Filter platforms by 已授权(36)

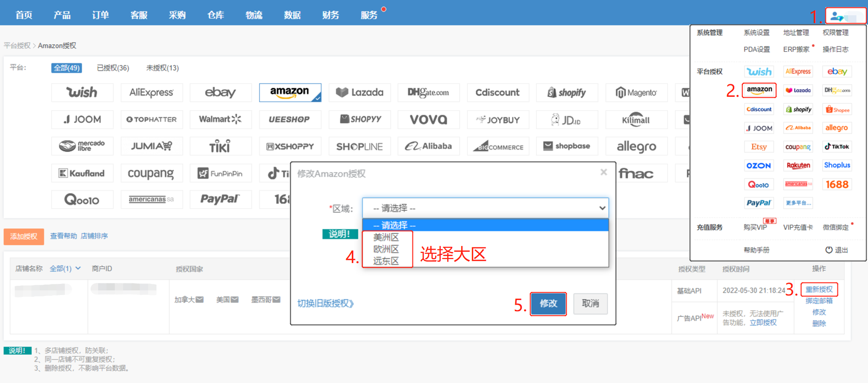[113, 68]
